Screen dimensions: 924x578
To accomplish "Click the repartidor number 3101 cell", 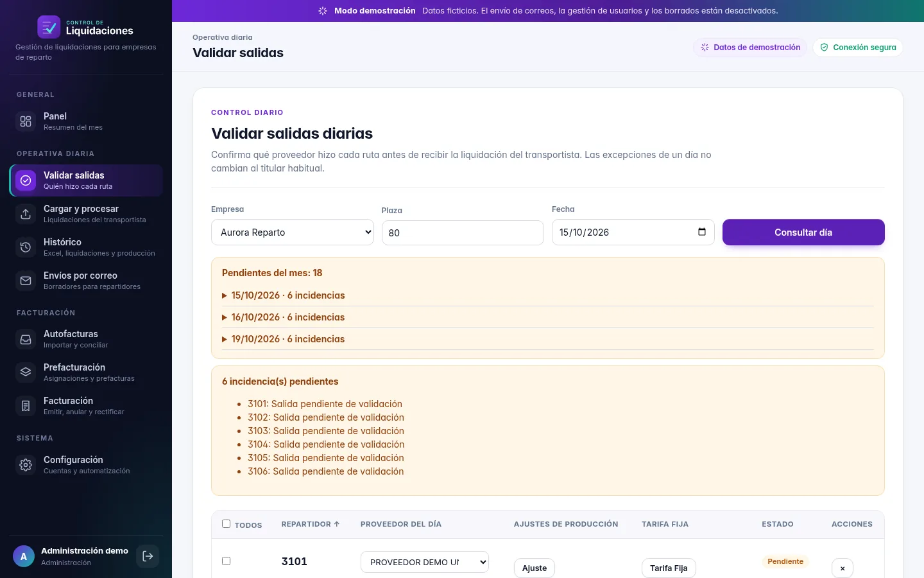I will pos(295,561).
